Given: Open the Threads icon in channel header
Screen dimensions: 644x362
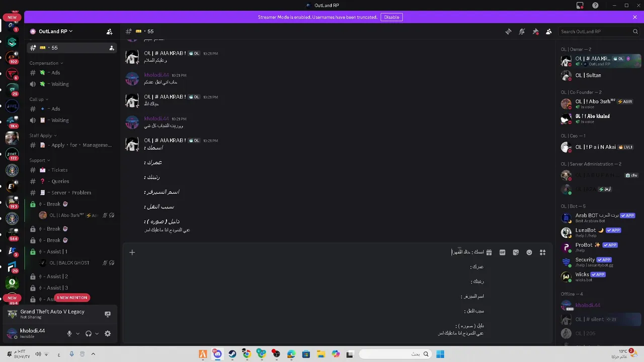Looking at the screenshot, I should click(x=508, y=31).
